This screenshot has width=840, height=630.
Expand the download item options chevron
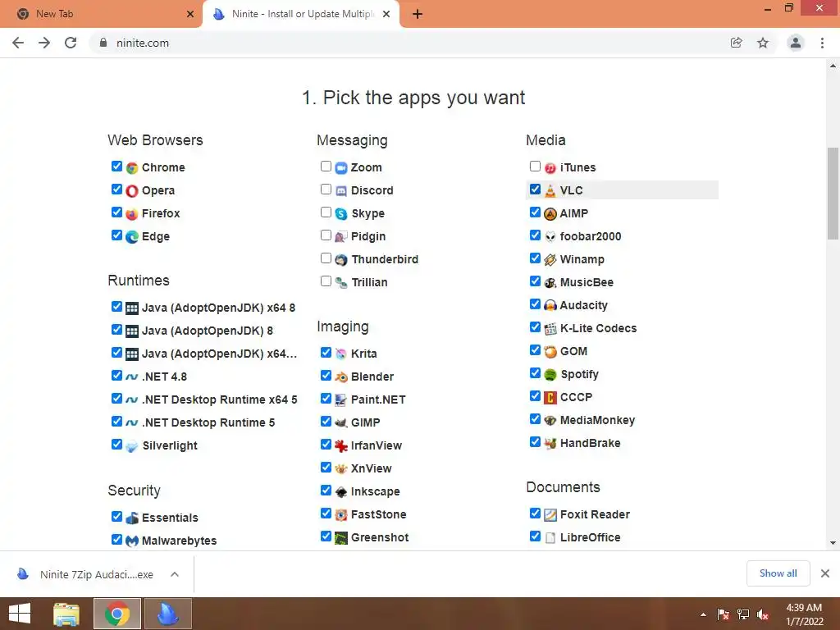pyautogui.click(x=175, y=574)
